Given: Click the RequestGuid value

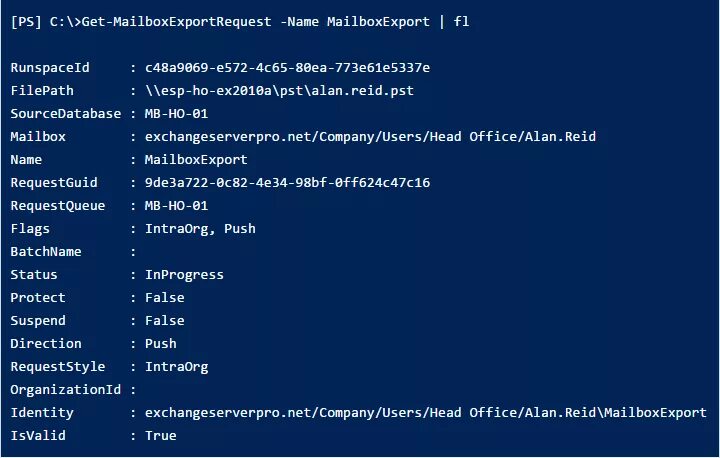Looking at the screenshot, I should coord(287,182).
